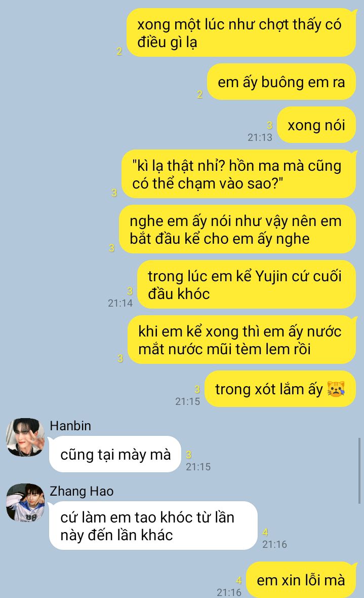The height and width of the screenshot is (598, 364).
Task: Tap the 'em xin lỗi mà' bubble
Action: (x=301, y=580)
